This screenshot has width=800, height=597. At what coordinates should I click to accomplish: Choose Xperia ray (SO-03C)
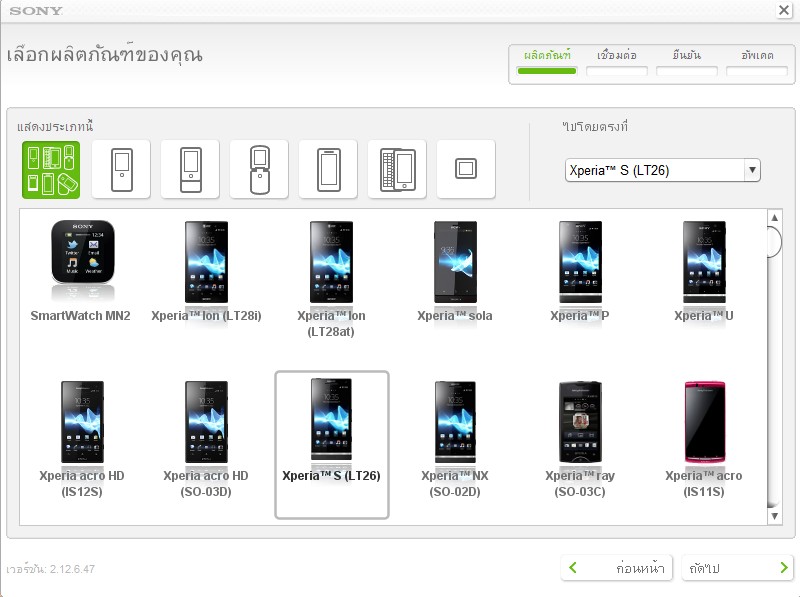tap(580, 422)
